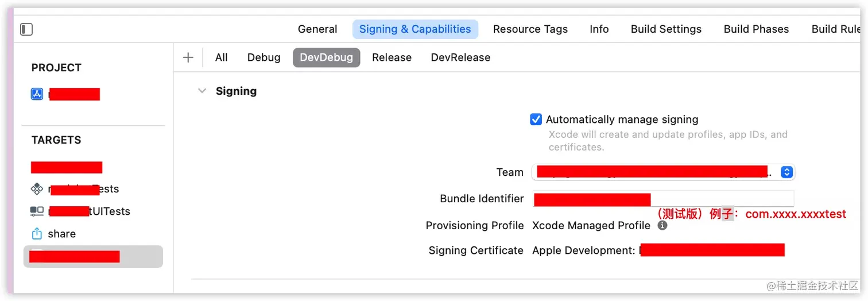
Task: Open the Build Phases tab
Action: 756,29
